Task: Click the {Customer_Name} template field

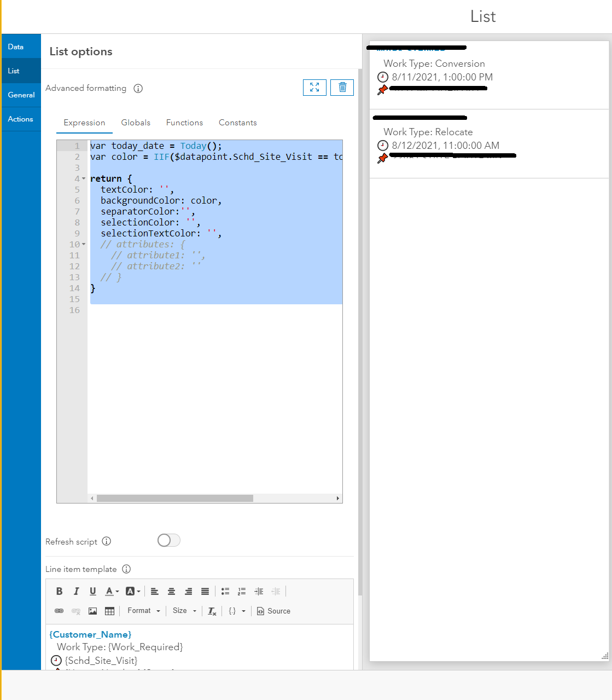Action: (x=90, y=634)
